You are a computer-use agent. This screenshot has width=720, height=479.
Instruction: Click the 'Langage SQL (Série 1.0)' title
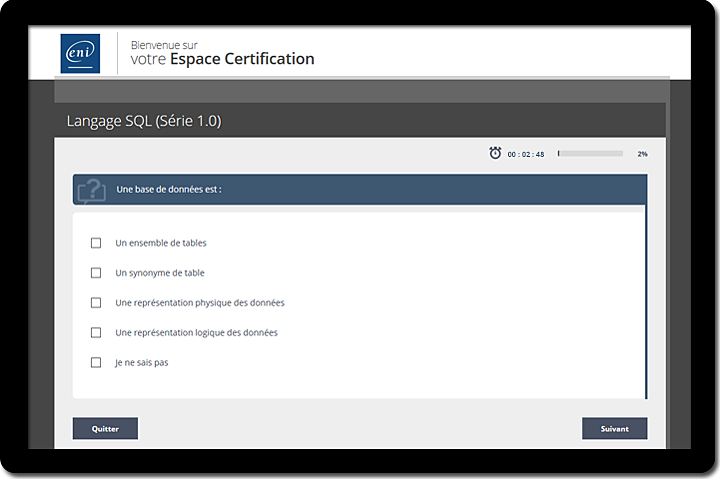click(x=144, y=121)
